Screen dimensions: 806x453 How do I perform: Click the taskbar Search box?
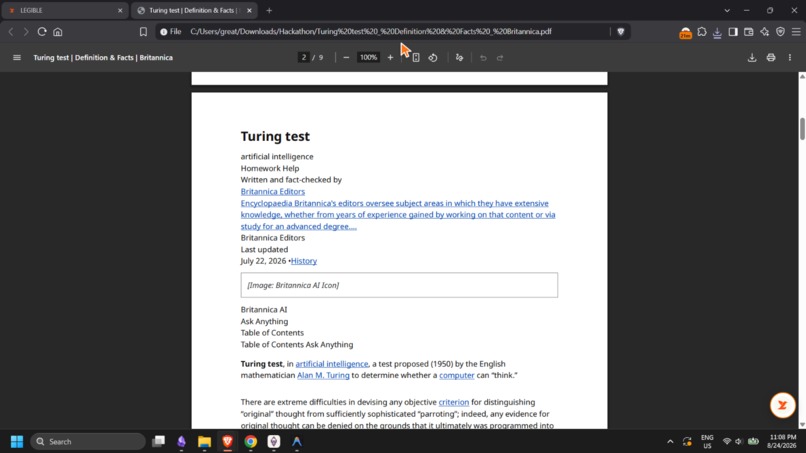click(88, 441)
